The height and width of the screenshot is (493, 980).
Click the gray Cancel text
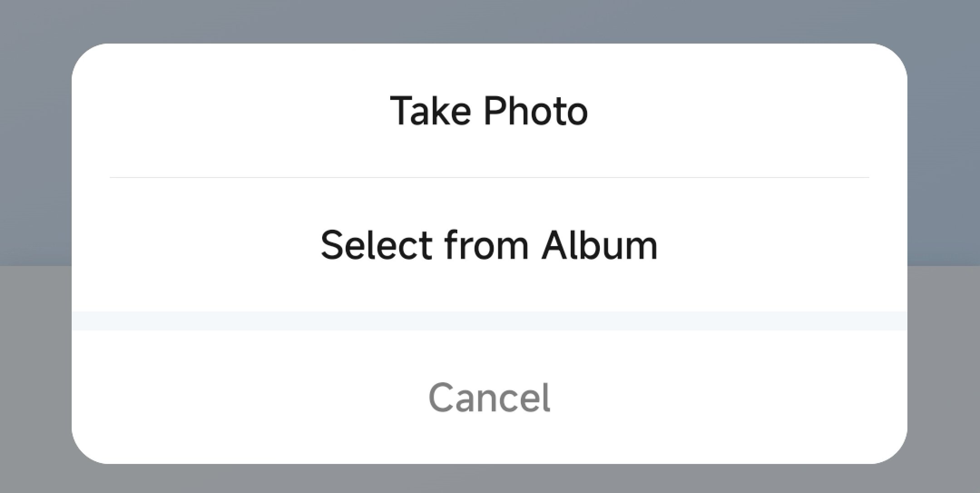point(489,398)
